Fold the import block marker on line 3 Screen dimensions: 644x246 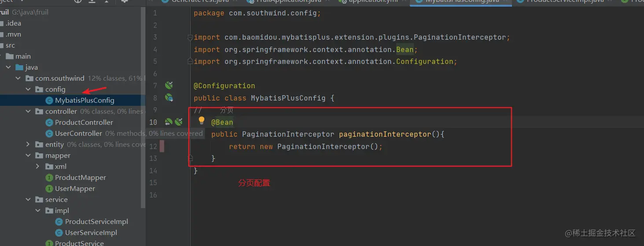pyautogui.click(x=190, y=37)
